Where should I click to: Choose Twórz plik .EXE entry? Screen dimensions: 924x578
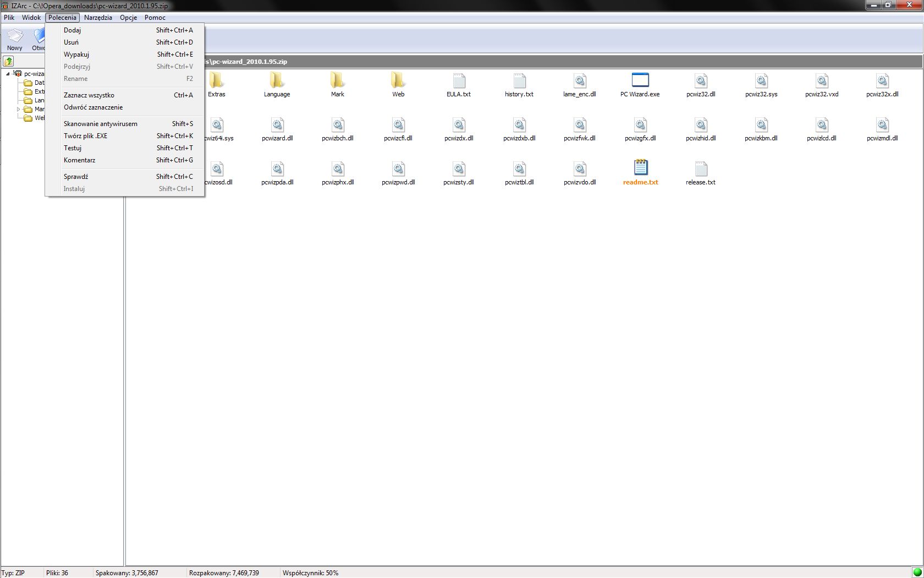click(125, 136)
